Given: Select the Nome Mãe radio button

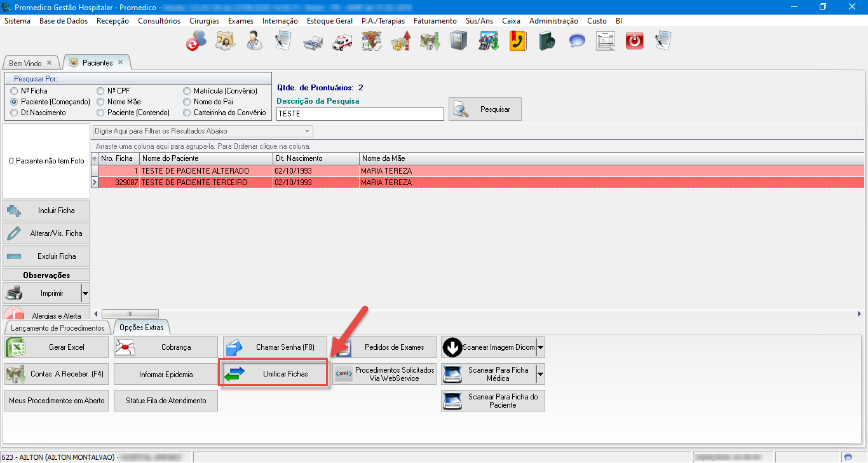Looking at the screenshot, I should [x=100, y=102].
